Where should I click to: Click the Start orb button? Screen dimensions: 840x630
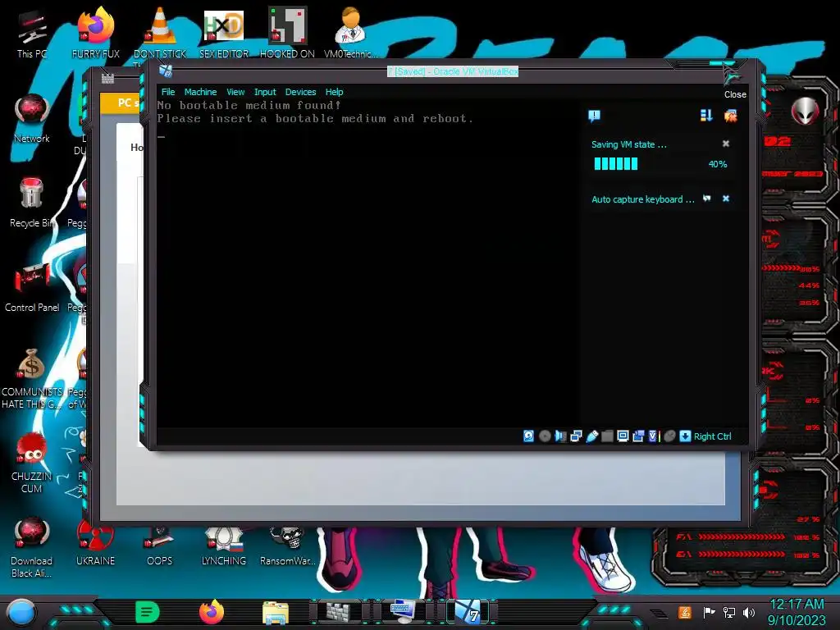[x=21, y=613]
